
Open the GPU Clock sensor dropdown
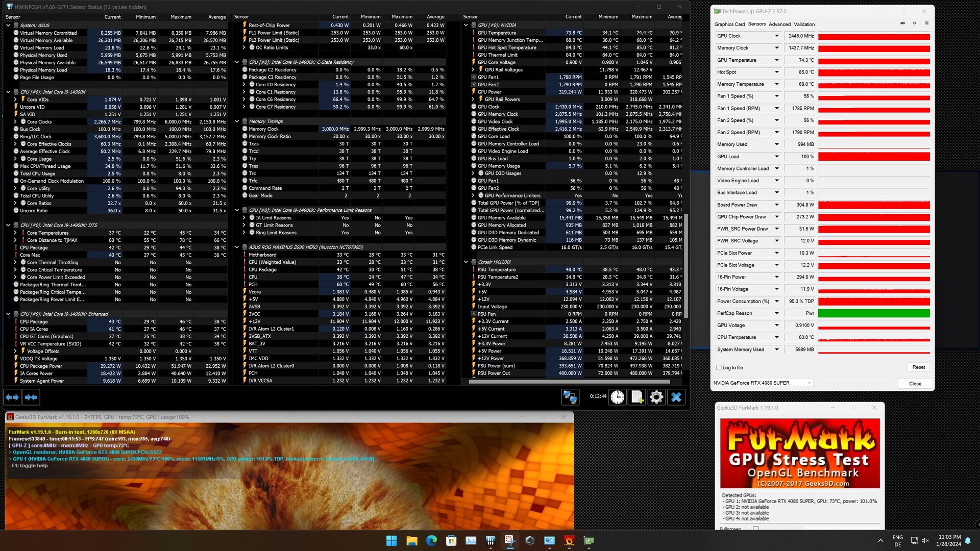click(x=777, y=36)
